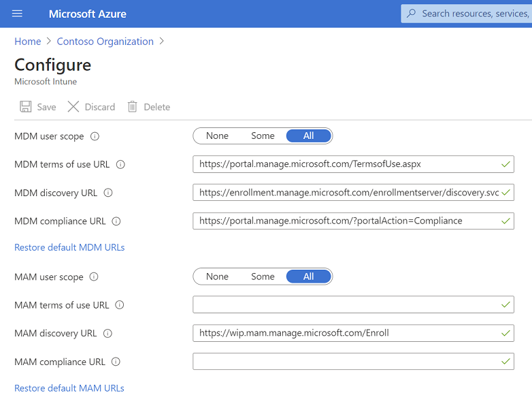532x410 pixels.
Task: Open the hamburger portal menu
Action: (x=18, y=14)
